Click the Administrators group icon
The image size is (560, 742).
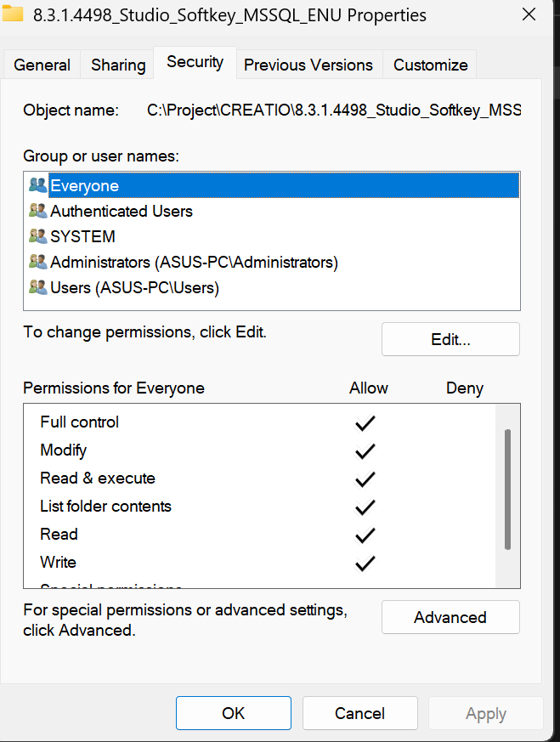coord(37,262)
